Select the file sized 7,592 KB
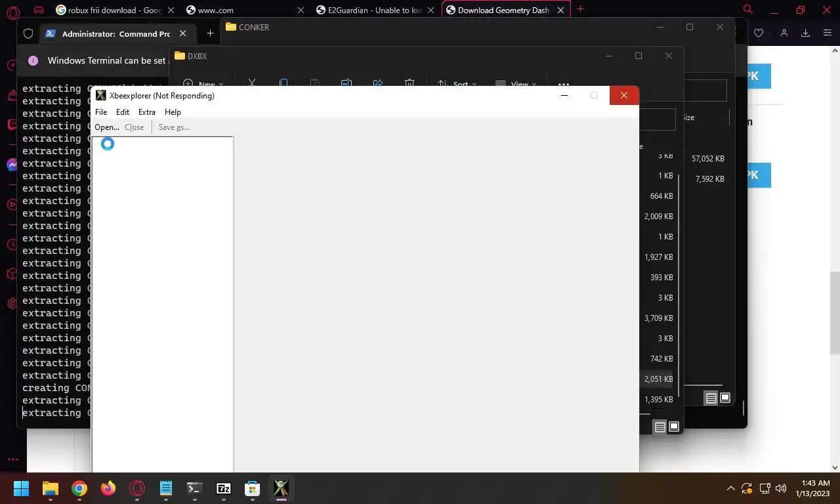This screenshot has height=504, width=840. (x=709, y=178)
